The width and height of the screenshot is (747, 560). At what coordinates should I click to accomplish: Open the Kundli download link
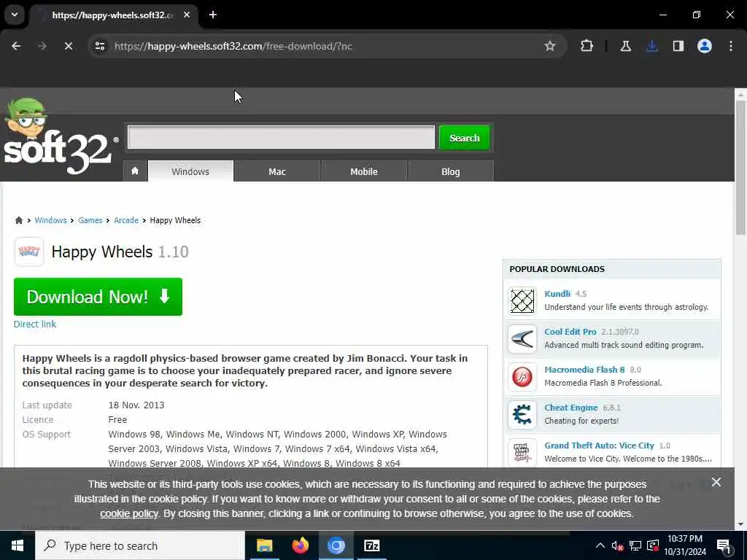557,294
